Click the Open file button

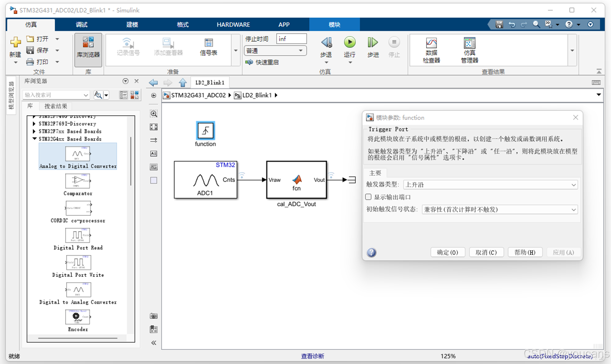coord(38,39)
